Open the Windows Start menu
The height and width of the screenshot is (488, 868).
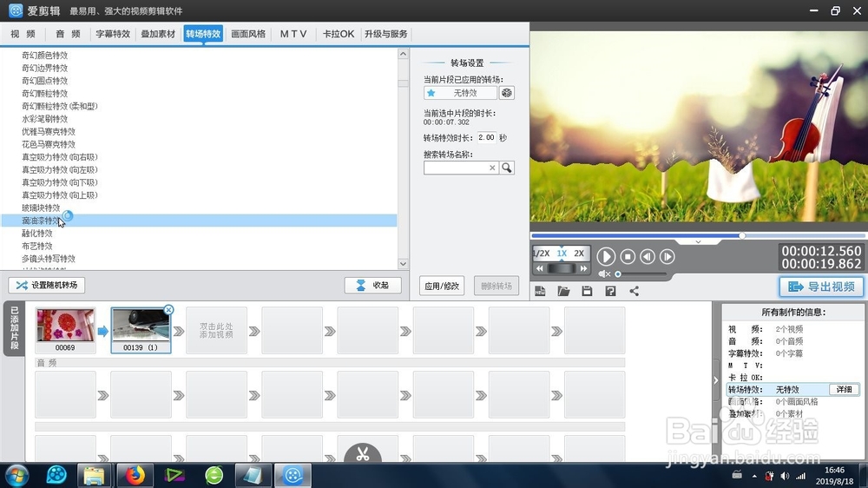[x=16, y=475]
